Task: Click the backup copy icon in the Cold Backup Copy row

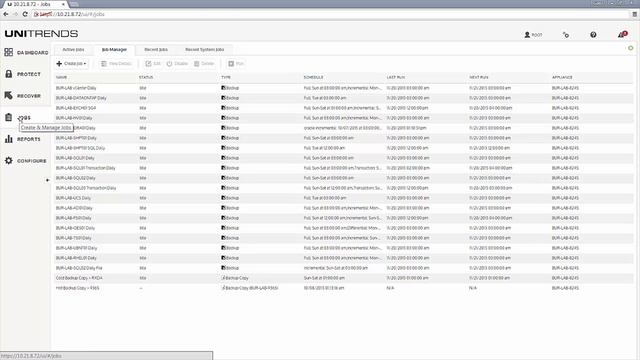Action: 223,278
